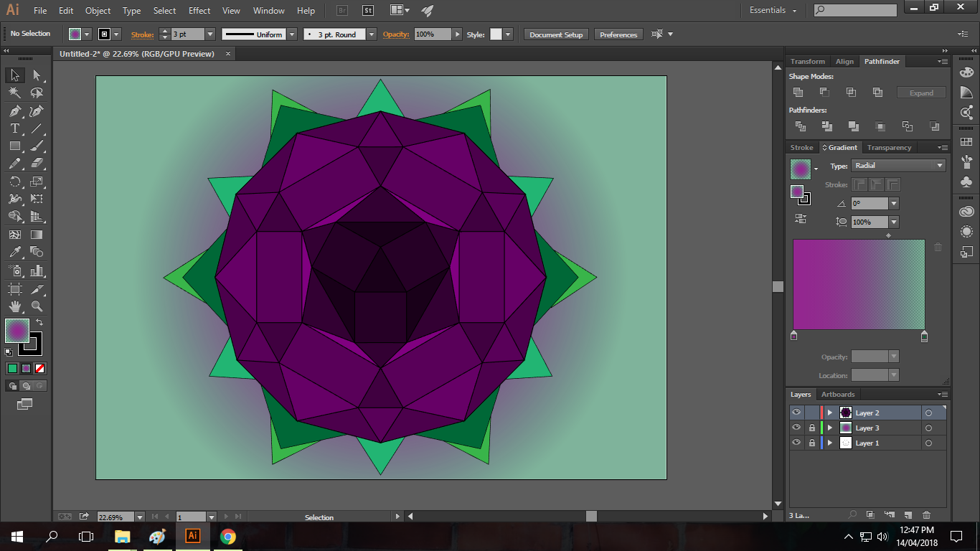This screenshot has width=980, height=551.
Task: Open the Object menu
Action: [x=98, y=11]
